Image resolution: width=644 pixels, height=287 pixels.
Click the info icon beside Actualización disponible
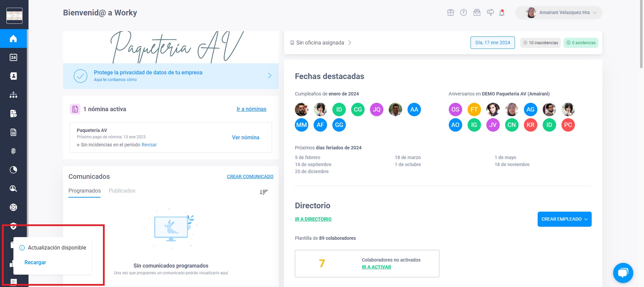(22, 248)
